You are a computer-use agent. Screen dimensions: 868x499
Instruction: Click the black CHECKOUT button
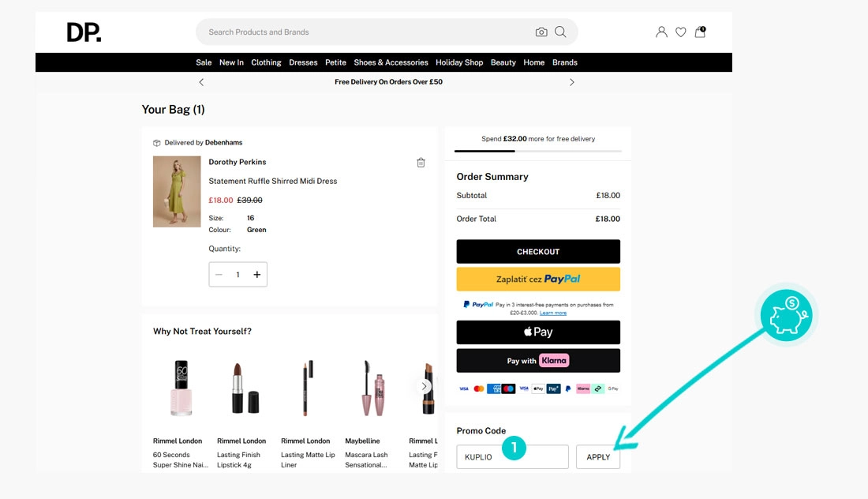[x=538, y=251]
